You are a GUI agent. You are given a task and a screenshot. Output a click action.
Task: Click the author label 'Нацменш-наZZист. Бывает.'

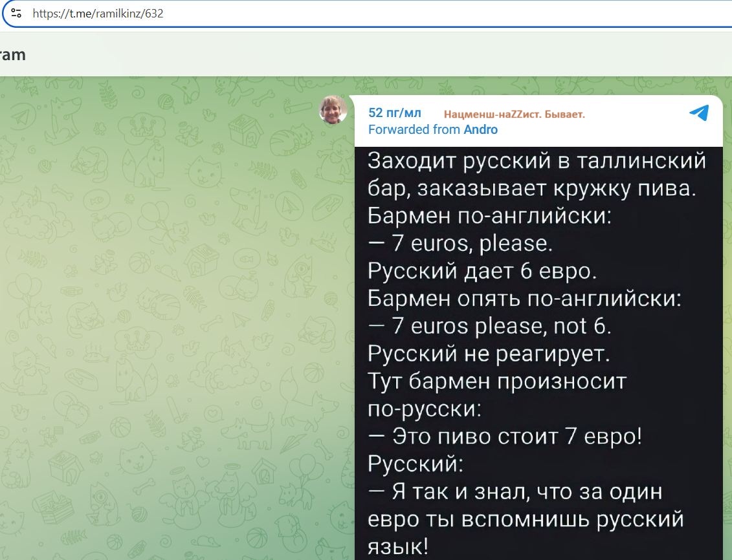(514, 114)
